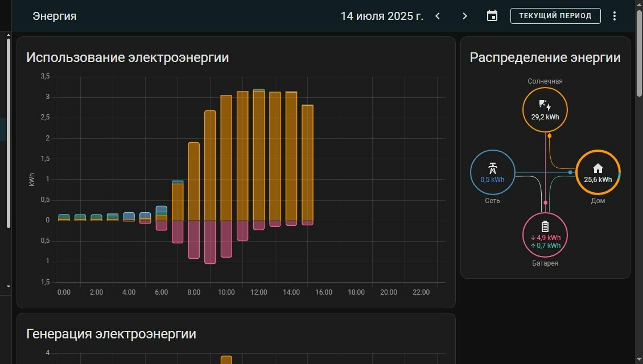This screenshot has width=643, height=364.
Task: Select the Батарея battery circle icon
Action: tap(545, 235)
